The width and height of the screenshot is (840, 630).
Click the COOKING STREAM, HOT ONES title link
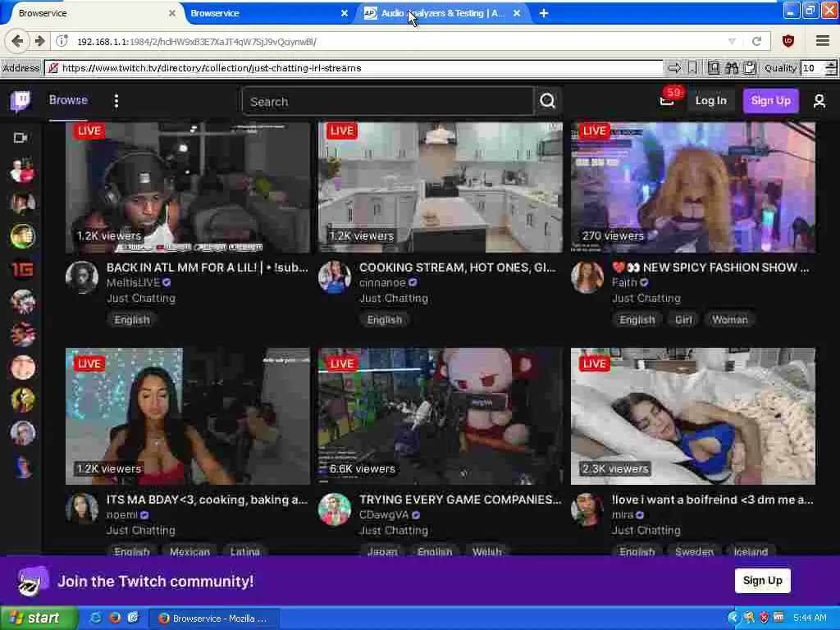[458, 267]
